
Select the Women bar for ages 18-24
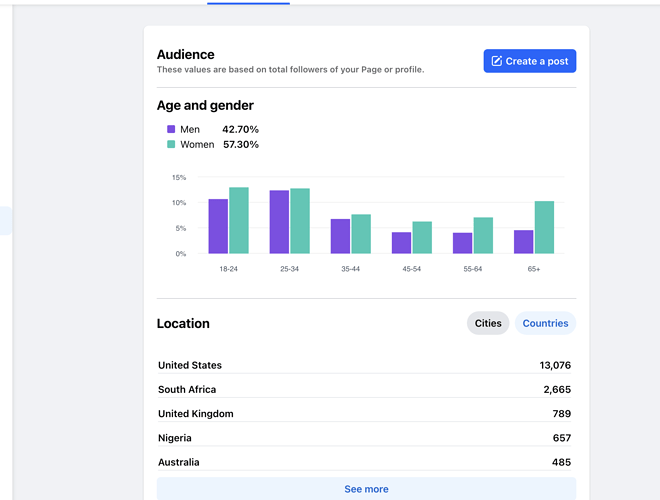click(x=239, y=221)
